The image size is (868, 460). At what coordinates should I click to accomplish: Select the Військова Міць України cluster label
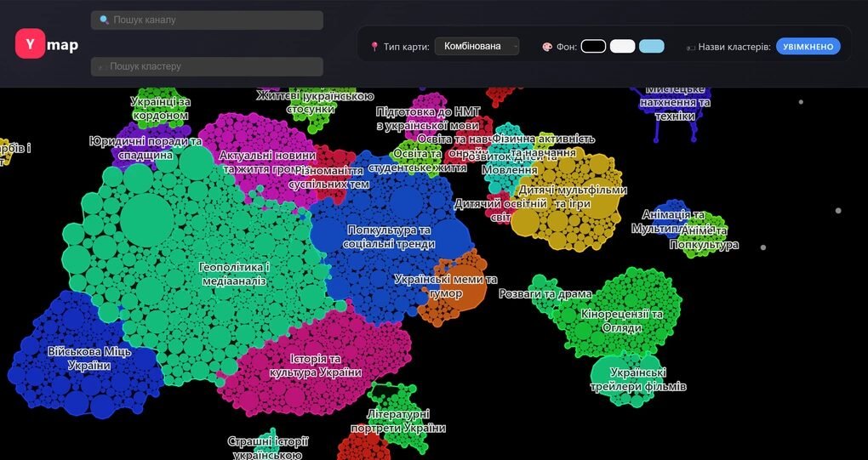point(90,358)
